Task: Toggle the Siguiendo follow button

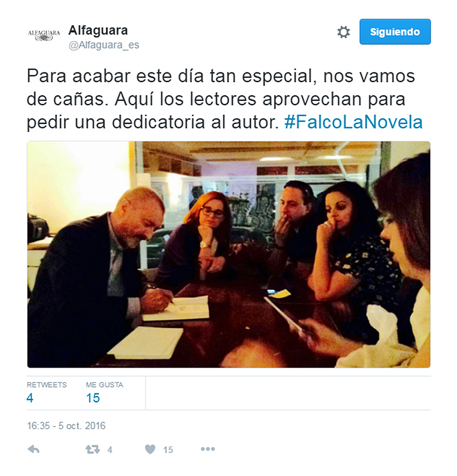Action: point(395,32)
